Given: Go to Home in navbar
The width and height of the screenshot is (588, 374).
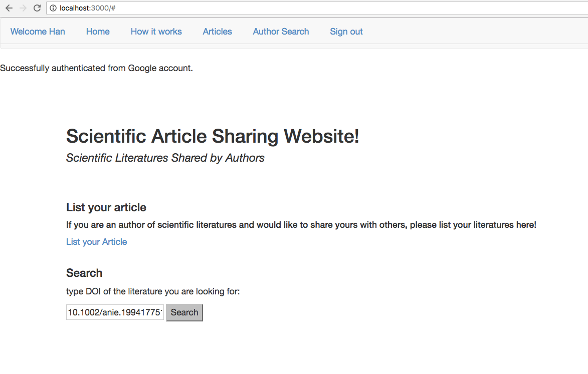Looking at the screenshot, I should pos(98,32).
